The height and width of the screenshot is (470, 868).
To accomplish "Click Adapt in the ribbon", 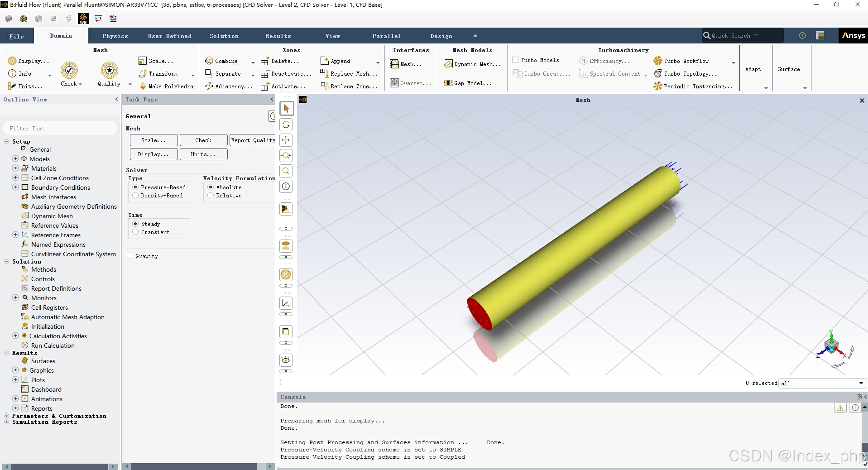I will pyautogui.click(x=753, y=69).
